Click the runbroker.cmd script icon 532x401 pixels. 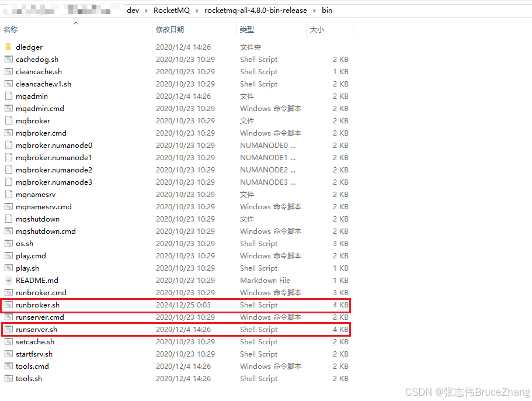(9, 292)
